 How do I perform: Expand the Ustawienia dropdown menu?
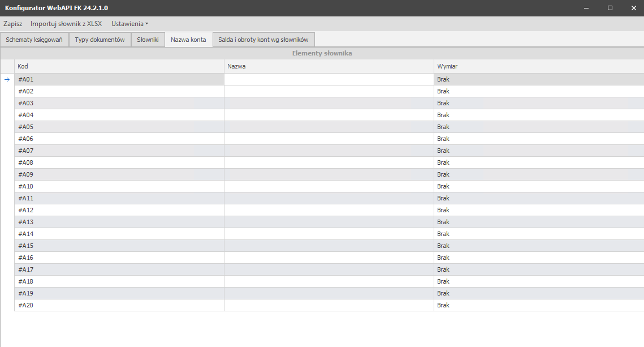[129, 24]
